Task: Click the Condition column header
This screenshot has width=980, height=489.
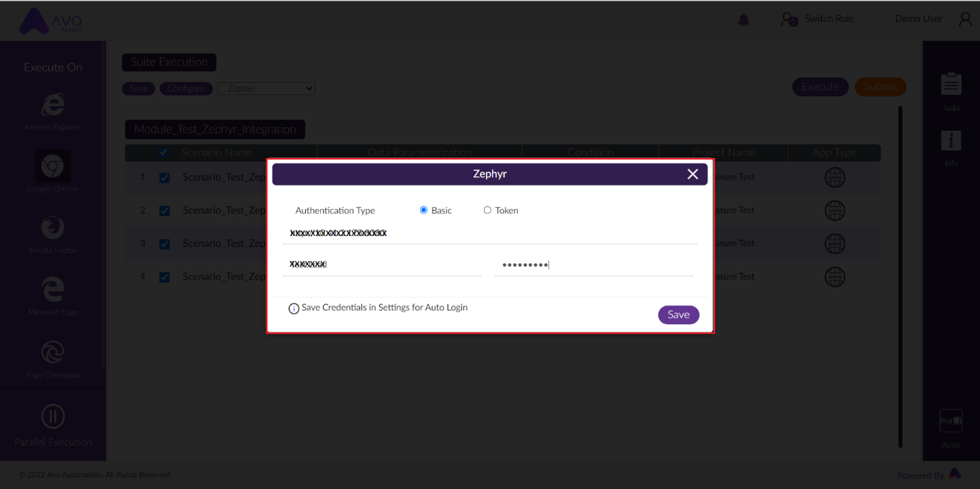Action: pyautogui.click(x=591, y=153)
